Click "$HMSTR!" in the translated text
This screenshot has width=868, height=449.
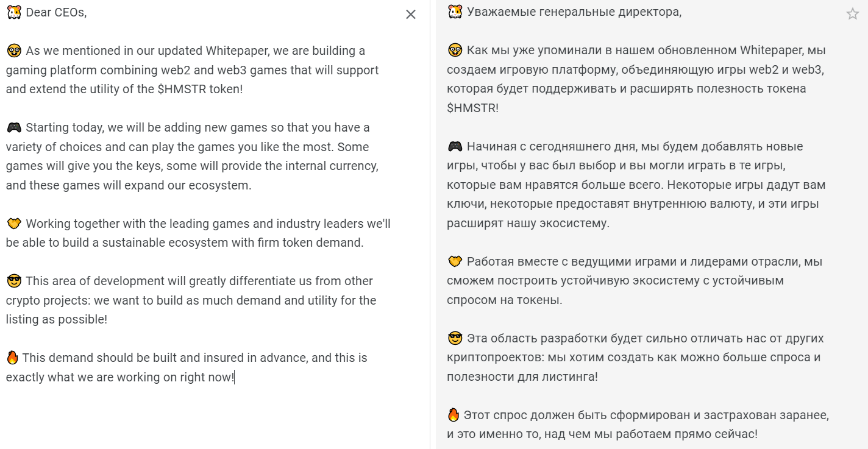(x=472, y=108)
